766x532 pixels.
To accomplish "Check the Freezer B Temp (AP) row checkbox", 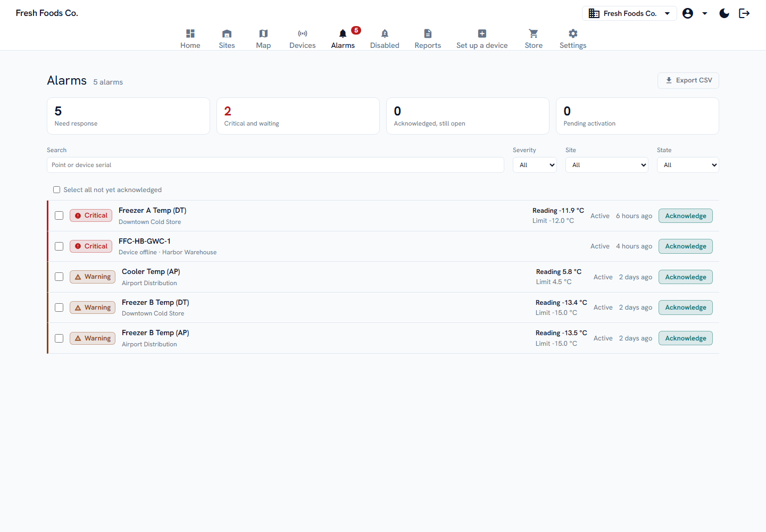I will [59, 338].
